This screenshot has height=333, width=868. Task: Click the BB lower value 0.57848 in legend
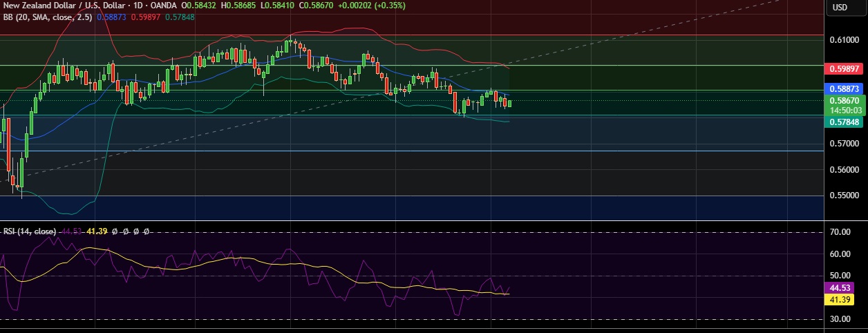coord(181,16)
